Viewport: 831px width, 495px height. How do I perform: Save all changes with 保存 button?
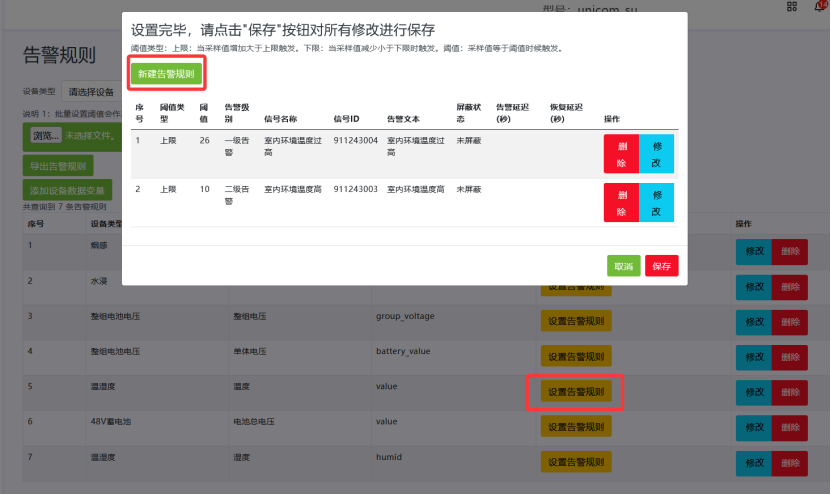pyautogui.click(x=661, y=266)
